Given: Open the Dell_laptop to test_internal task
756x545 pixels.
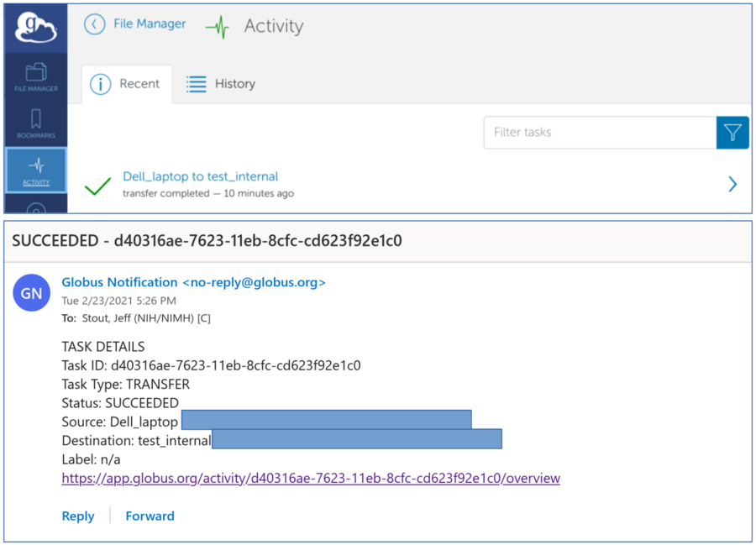Looking at the screenshot, I should 200,176.
